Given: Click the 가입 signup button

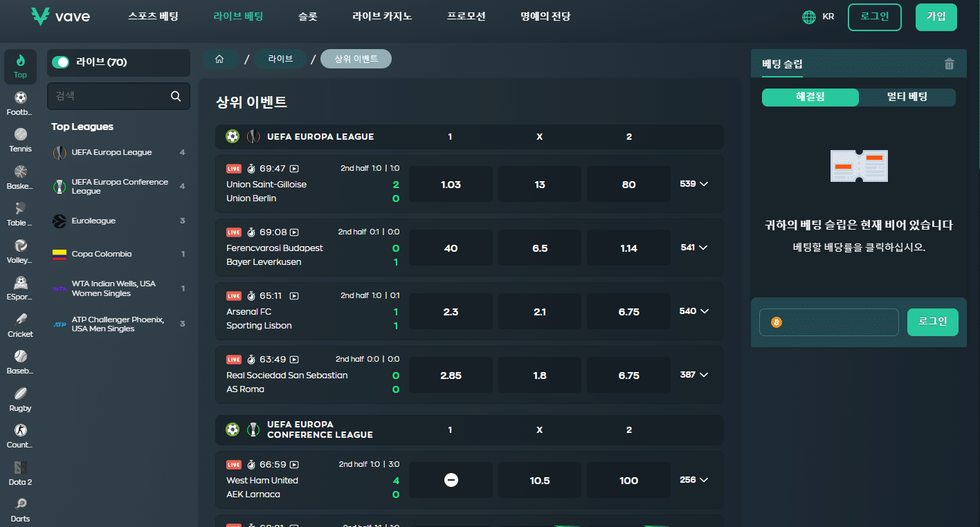Looking at the screenshot, I should click(936, 17).
